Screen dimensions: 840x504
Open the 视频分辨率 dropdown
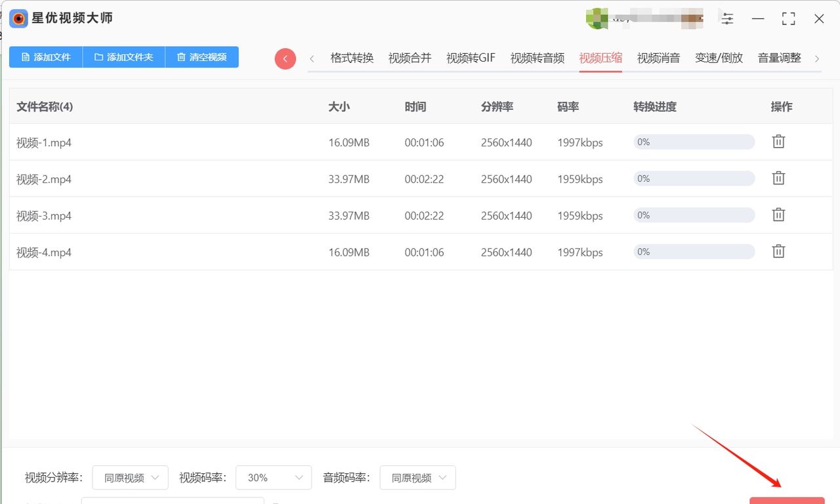[130, 478]
